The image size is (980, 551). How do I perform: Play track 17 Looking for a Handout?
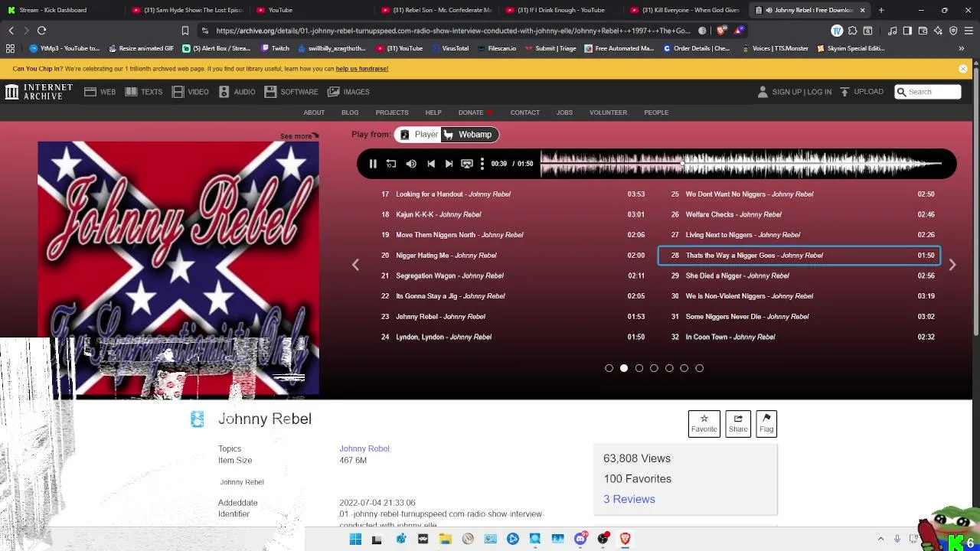(x=513, y=194)
